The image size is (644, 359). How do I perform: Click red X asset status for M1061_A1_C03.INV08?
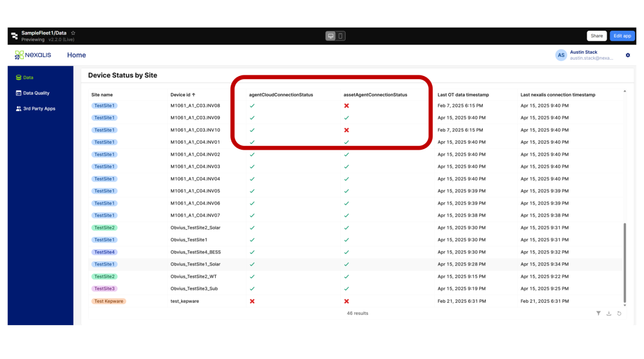tap(347, 106)
